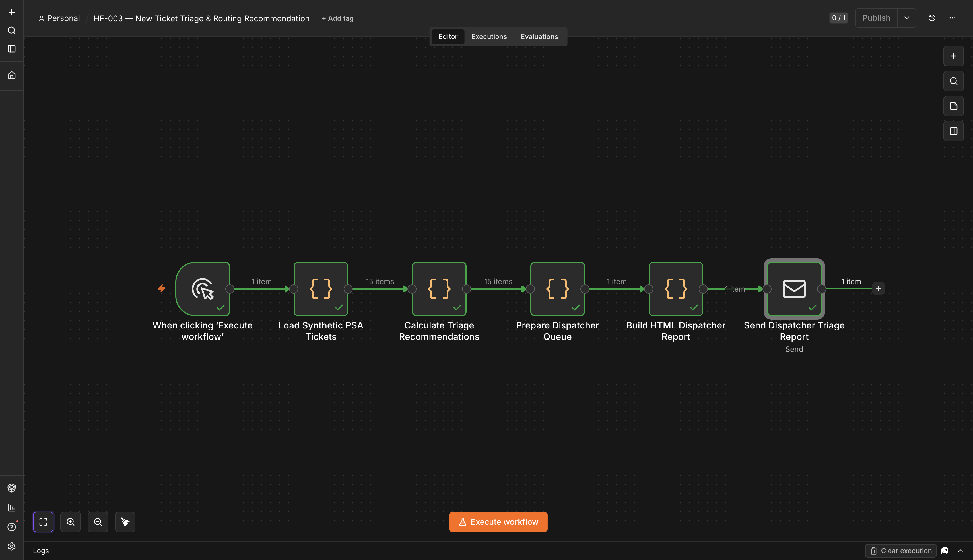The height and width of the screenshot is (560, 973).
Task: Open search from left sidebar
Action: point(12,30)
